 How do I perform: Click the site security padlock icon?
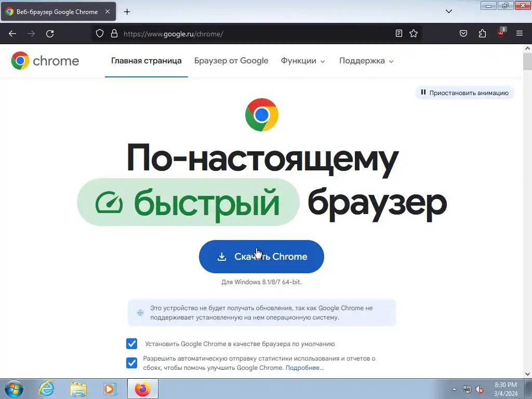point(114,33)
